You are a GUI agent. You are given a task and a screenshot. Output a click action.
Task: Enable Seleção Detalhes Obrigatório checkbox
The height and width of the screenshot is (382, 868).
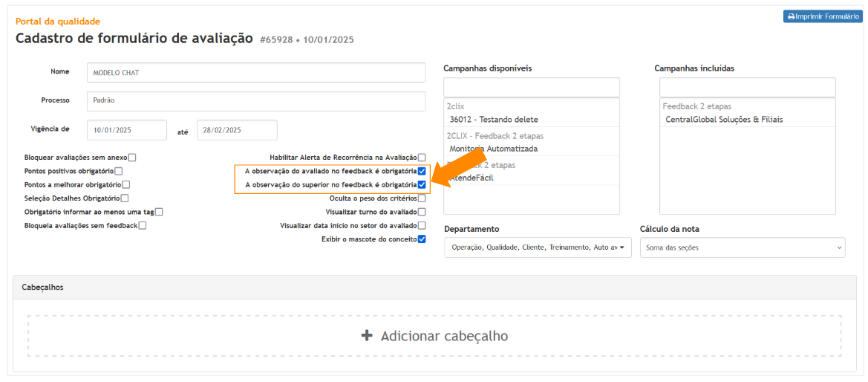125,198
